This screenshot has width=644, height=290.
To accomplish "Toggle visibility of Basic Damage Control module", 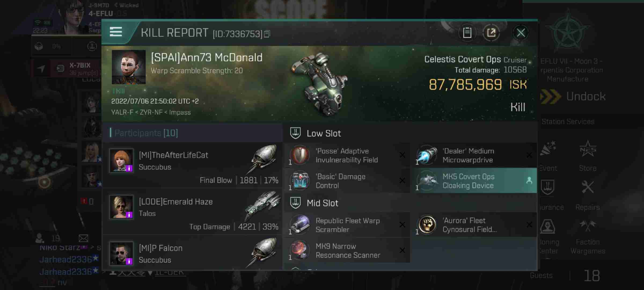I will (x=402, y=180).
